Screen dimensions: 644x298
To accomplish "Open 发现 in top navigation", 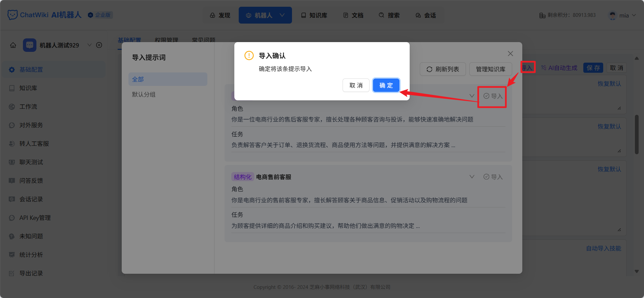I will click(x=220, y=15).
